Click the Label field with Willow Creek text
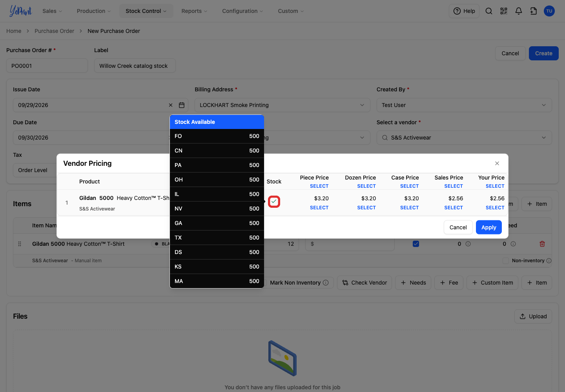Image resolution: width=565 pixels, height=392 pixels. coord(135,66)
